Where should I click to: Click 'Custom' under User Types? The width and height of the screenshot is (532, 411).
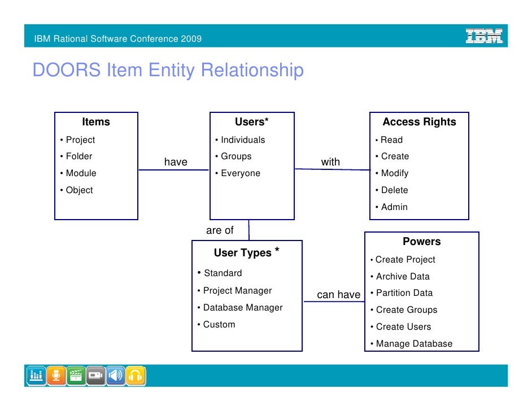pyautogui.click(x=219, y=325)
